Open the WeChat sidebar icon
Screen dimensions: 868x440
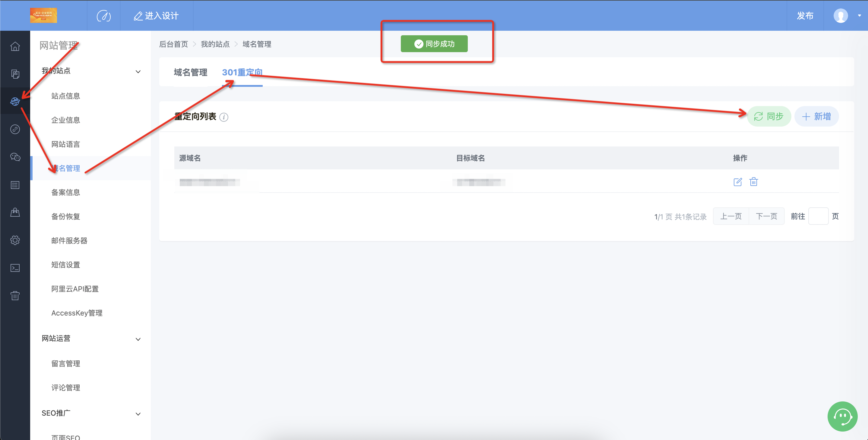15,157
